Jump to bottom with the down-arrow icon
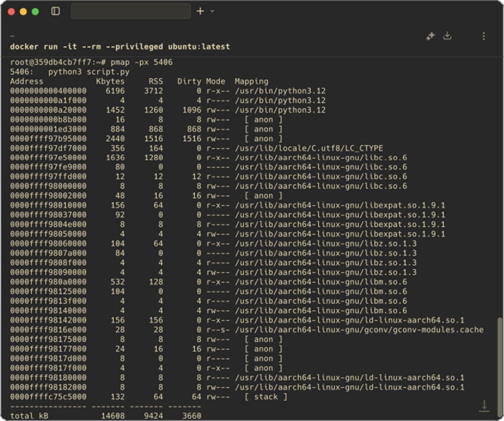The width and height of the screenshot is (504, 421). (484, 406)
